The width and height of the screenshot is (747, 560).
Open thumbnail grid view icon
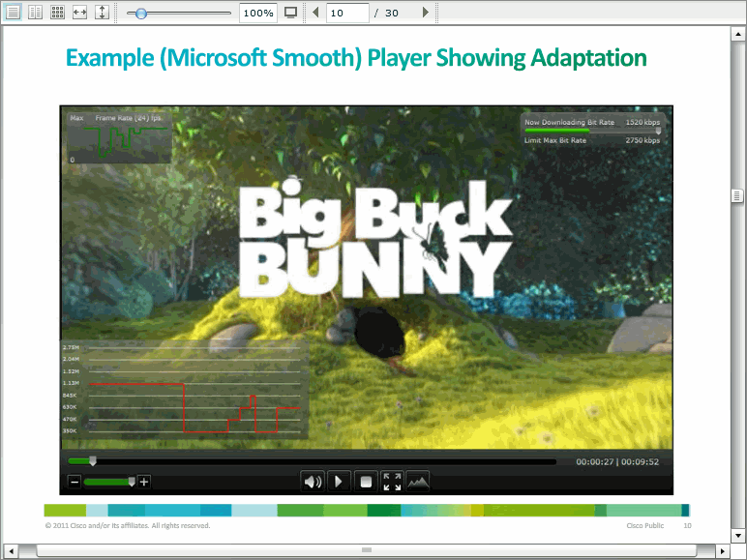pos(58,13)
